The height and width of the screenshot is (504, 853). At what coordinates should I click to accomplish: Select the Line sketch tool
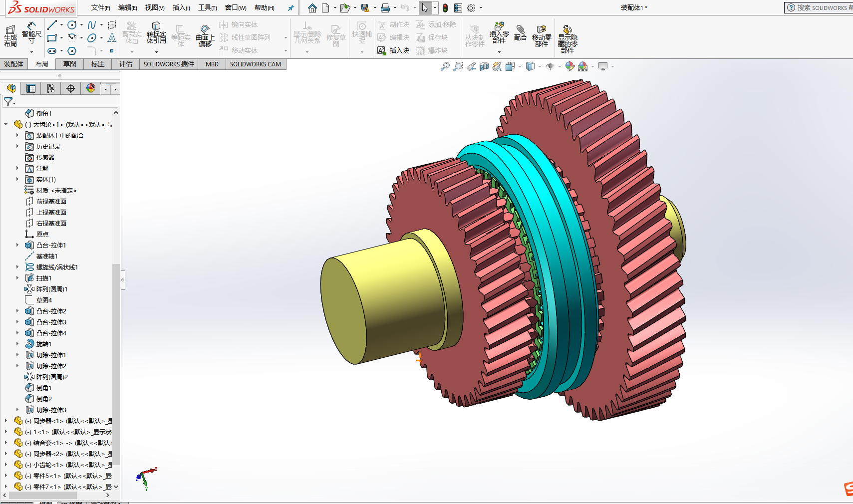pyautogui.click(x=52, y=24)
